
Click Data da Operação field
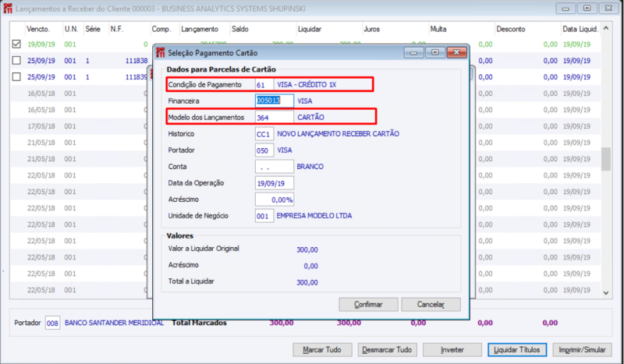pos(275,183)
